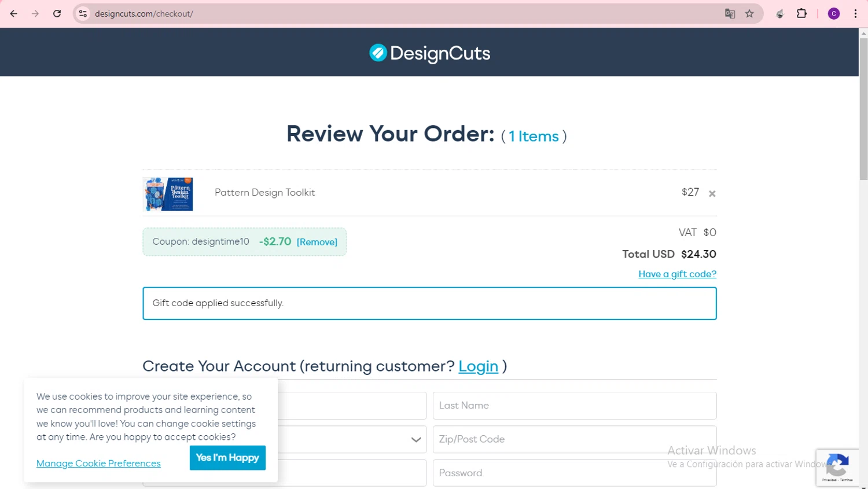This screenshot has width=868, height=489.
Task: Focus the Password field
Action: 575,473
